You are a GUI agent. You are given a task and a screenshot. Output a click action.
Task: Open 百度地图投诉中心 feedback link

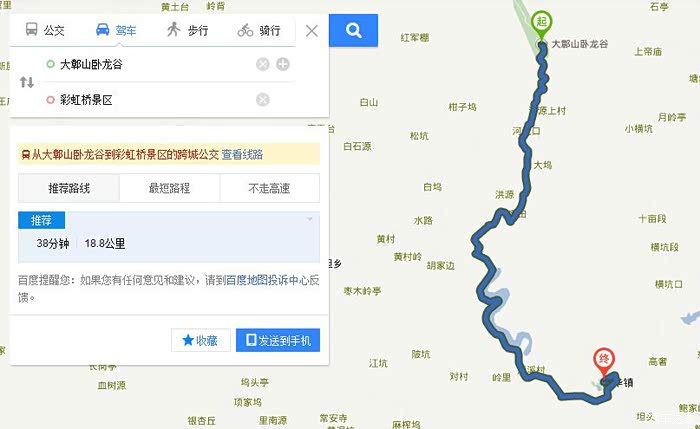point(268,280)
